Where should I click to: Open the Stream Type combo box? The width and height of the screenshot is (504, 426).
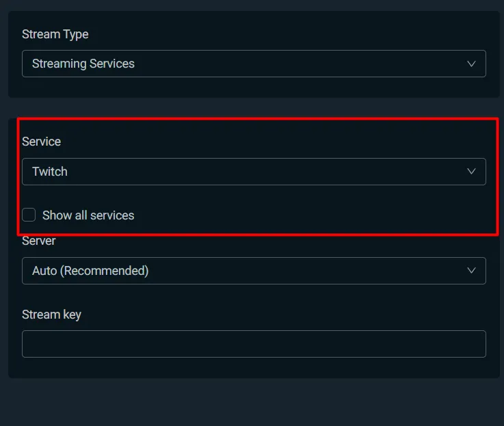tap(253, 64)
